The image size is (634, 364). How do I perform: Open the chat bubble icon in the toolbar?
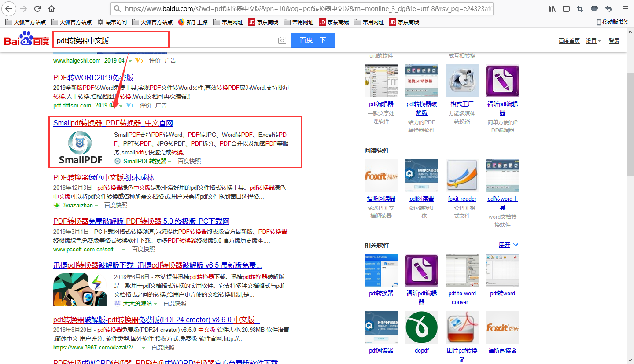pos(594,9)
